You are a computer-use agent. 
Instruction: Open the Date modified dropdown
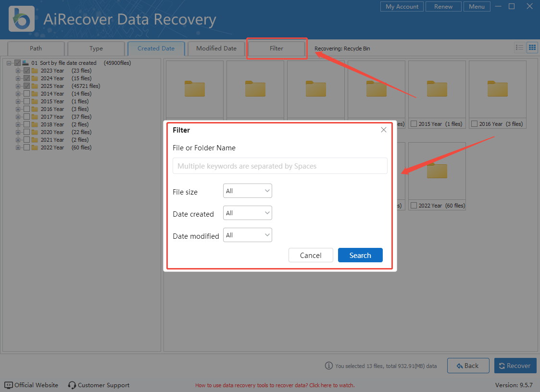[248, 235]
